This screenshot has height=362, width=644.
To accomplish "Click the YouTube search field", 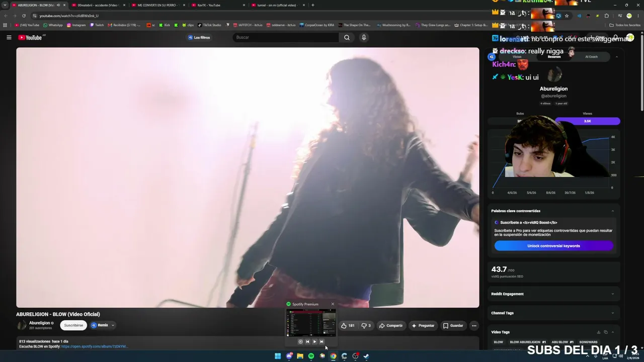I will [286, 37].
